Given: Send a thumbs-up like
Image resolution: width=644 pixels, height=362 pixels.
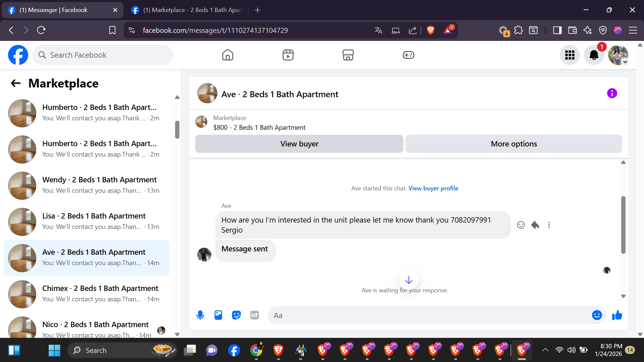Looking at the screenshot, I should coord(617,315).
